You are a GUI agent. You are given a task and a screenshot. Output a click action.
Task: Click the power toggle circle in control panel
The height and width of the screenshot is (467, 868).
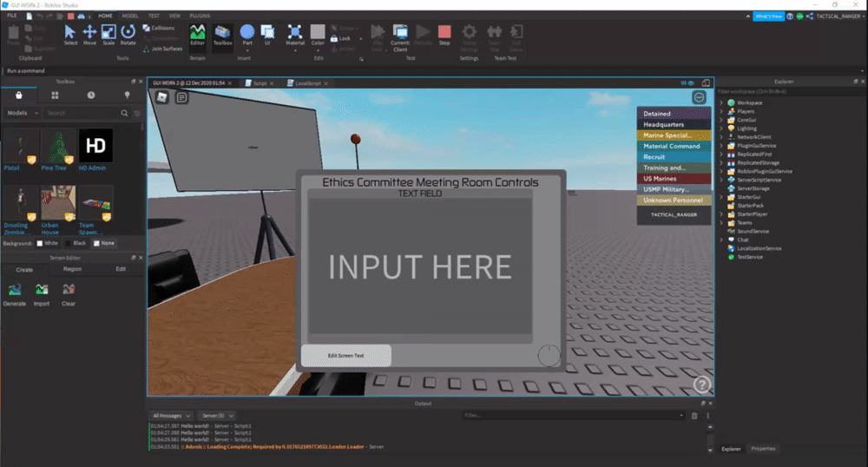tap(549, 356)
